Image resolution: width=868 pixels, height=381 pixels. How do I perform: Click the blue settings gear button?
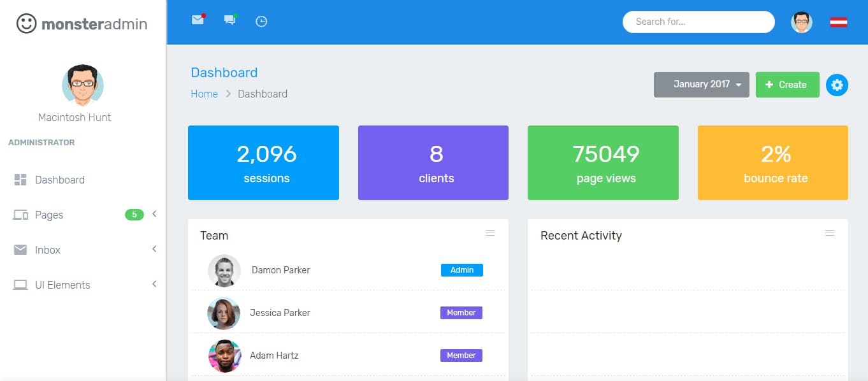[837, 85]
